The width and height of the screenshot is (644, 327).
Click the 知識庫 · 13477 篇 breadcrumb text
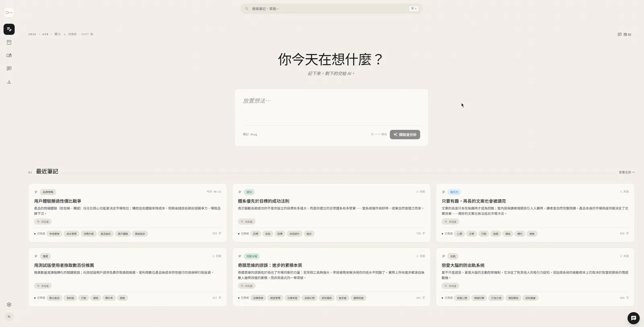click(x=80, y=34)
